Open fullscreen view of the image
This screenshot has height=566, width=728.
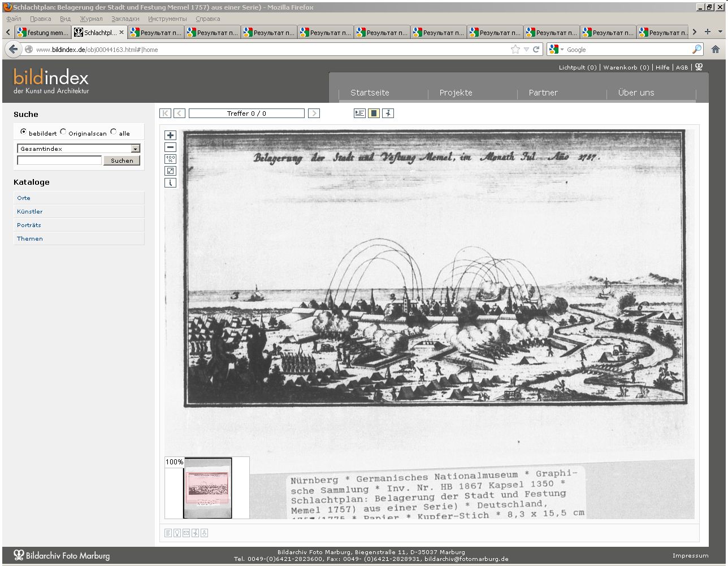pyautogui.click(x=171, y=171)
